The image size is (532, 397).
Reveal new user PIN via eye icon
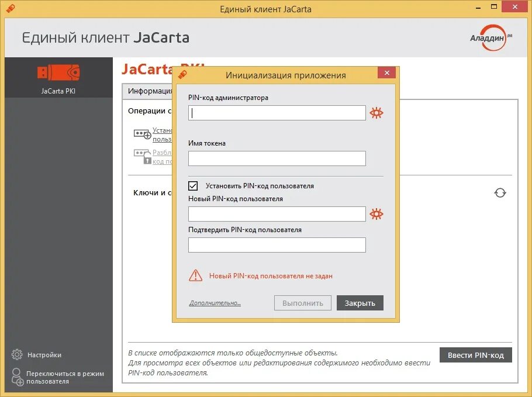click(376, 214)
